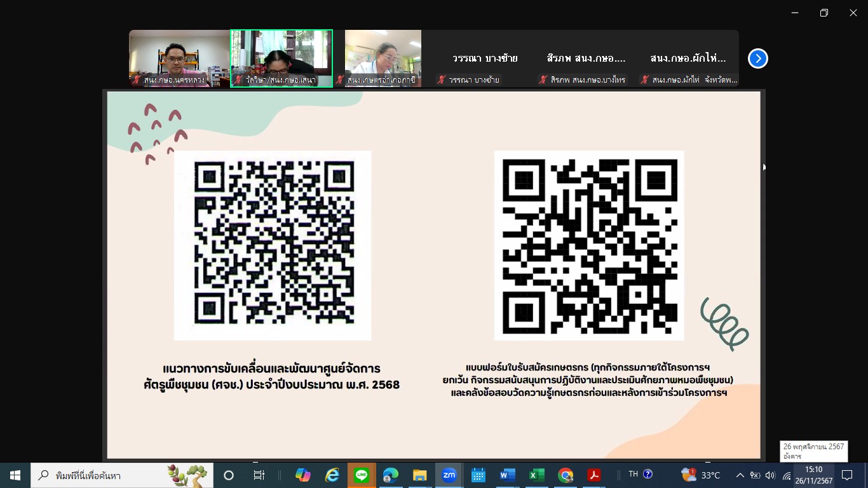Open the notification center icon
Image resolution: width=868 pixels, height=488 pixels.
tap(846, 475)
